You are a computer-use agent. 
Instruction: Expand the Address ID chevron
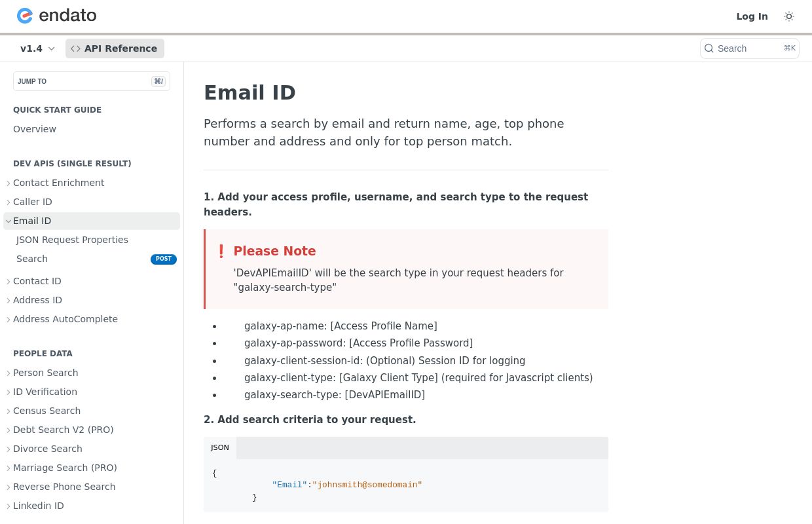pyautogui.click(x=9, y=301)
